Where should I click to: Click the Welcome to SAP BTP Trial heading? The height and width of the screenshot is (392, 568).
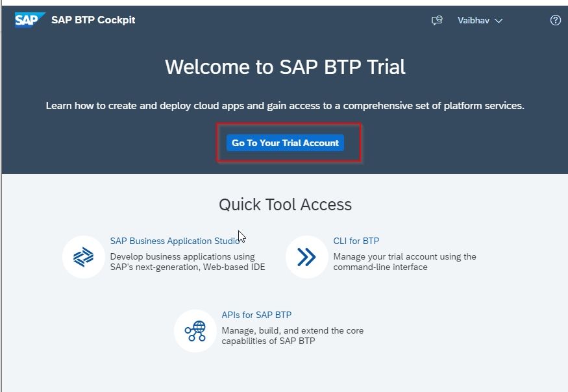click(285, 67)
